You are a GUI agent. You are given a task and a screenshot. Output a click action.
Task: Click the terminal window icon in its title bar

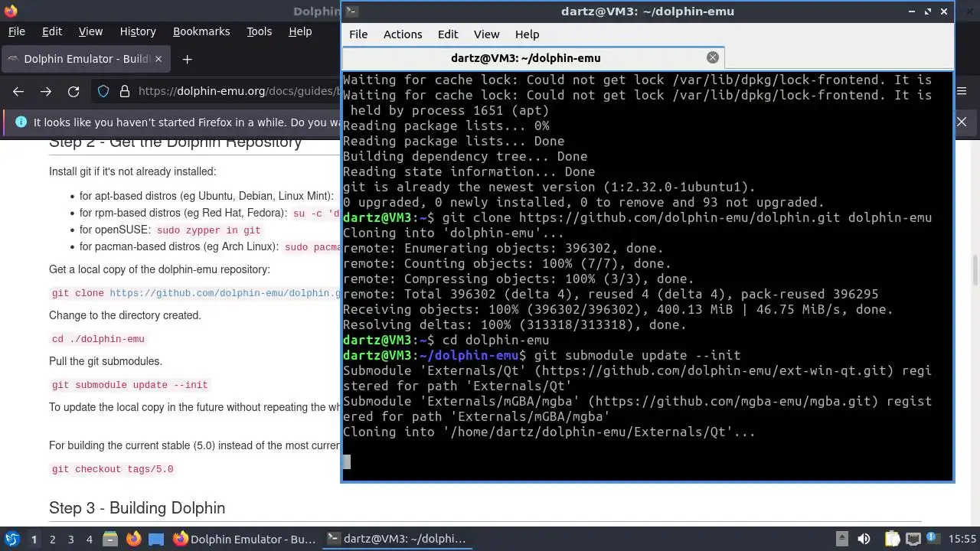[351, 11]
